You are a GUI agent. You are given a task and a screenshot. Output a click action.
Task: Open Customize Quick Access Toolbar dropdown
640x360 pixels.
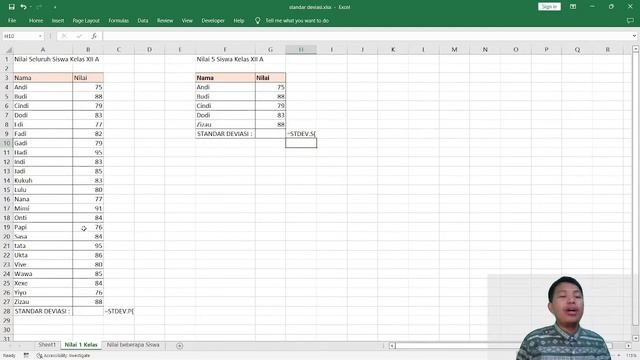click(x=55, y=7)
